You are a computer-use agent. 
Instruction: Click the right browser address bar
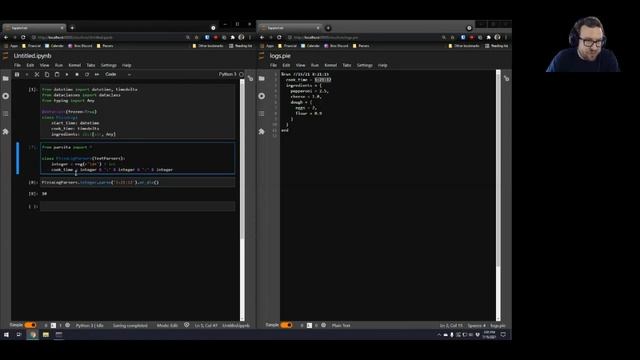[x=366, y=37]
